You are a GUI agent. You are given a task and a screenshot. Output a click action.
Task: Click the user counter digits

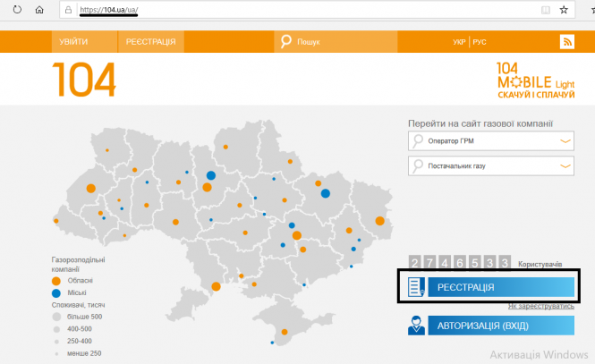[460, 262]
